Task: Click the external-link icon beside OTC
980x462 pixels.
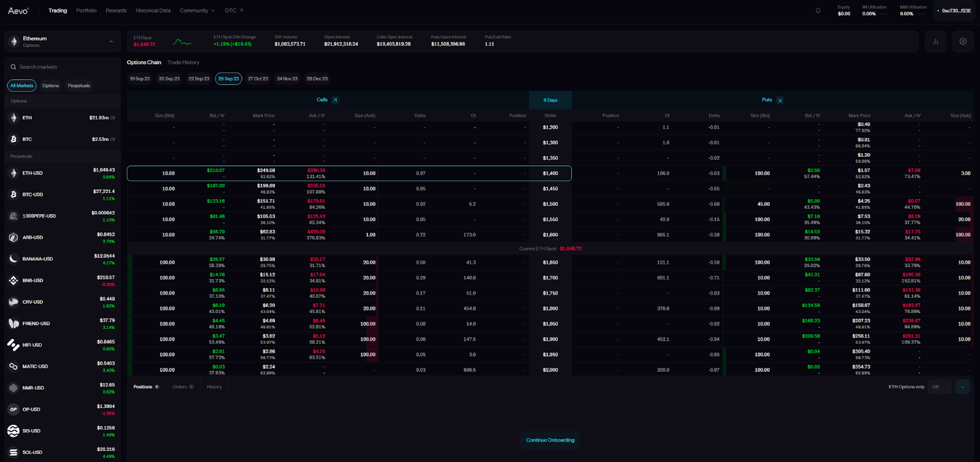Action: point(241,10)
